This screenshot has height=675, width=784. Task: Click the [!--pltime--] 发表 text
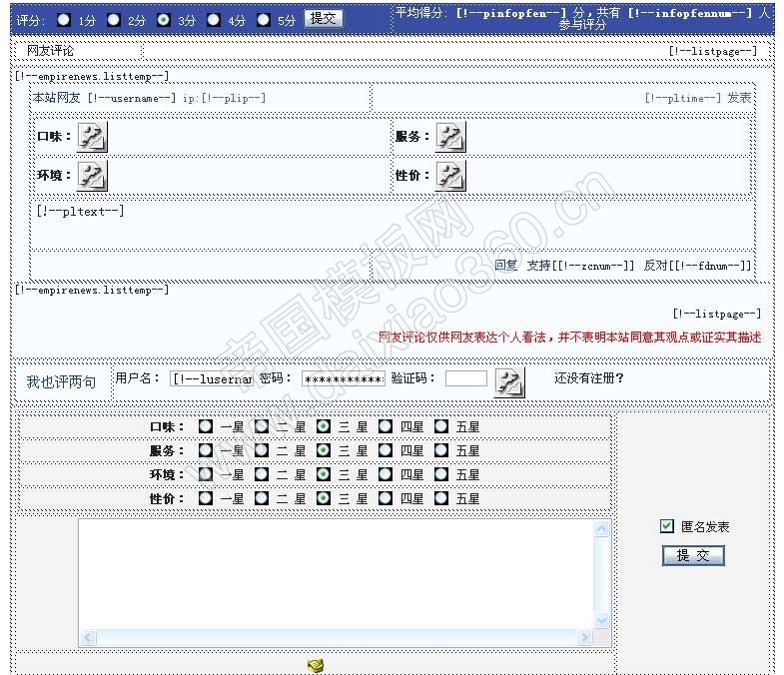coord(698,98)
